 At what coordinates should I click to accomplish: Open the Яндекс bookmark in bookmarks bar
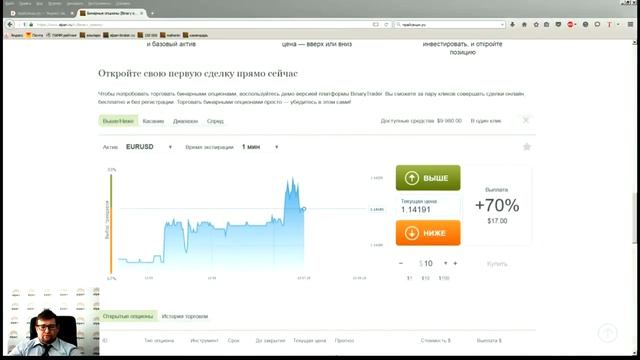point(14,36)
